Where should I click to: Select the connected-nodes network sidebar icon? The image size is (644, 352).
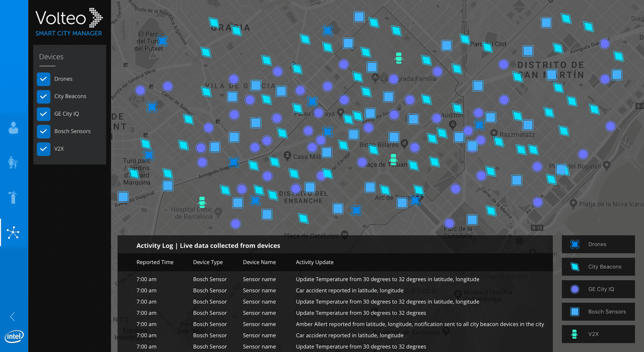(13, 233)
